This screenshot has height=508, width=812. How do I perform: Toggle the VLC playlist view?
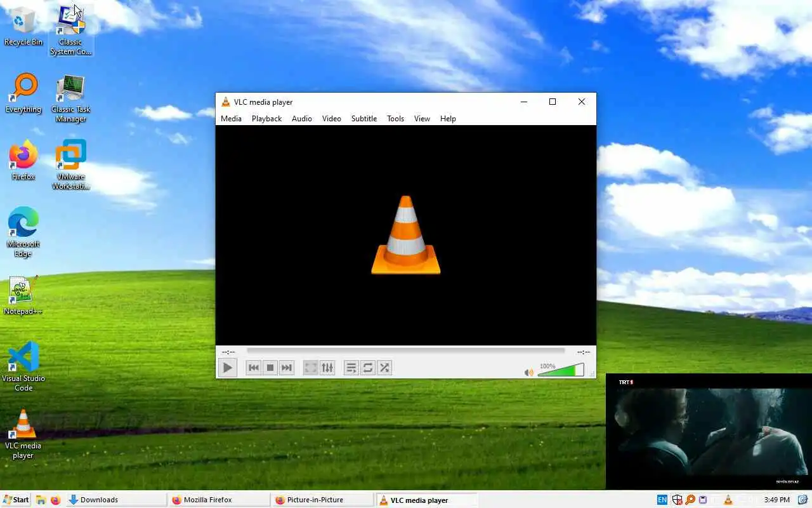pos(351,368)
